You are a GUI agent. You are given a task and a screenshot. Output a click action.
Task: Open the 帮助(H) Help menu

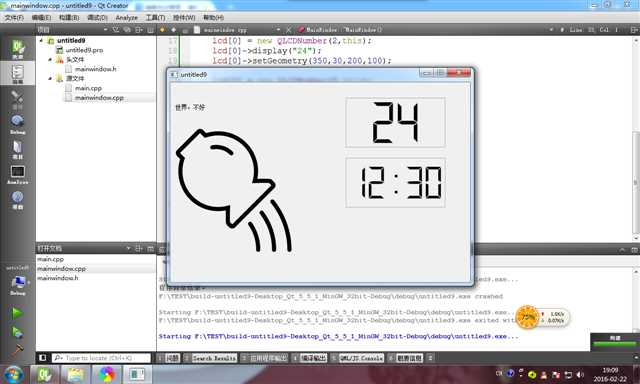[x=213, y=18]
